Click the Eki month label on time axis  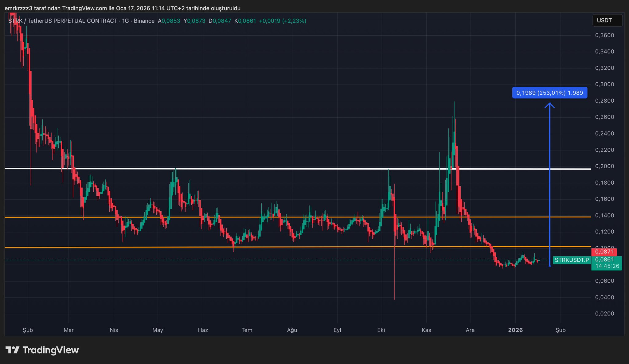point(381,330)
